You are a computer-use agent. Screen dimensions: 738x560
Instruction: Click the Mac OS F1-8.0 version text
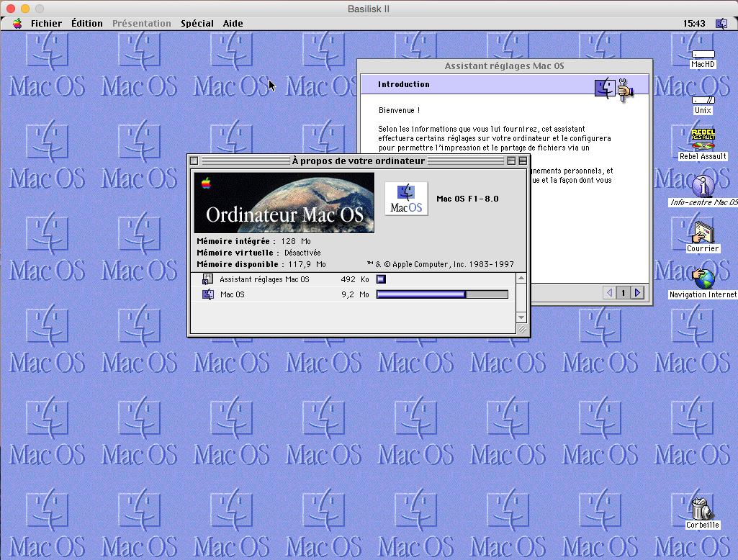(467, 199)
